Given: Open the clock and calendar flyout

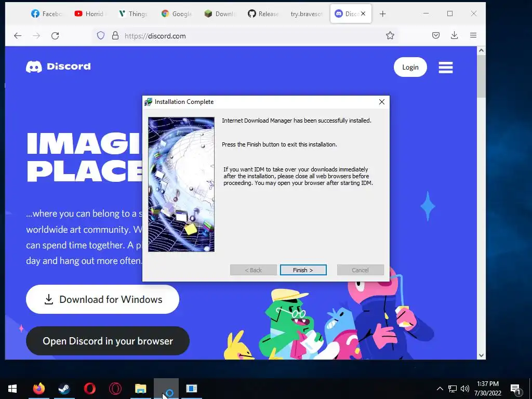Looking at the screenshot, I should point(488,389).
